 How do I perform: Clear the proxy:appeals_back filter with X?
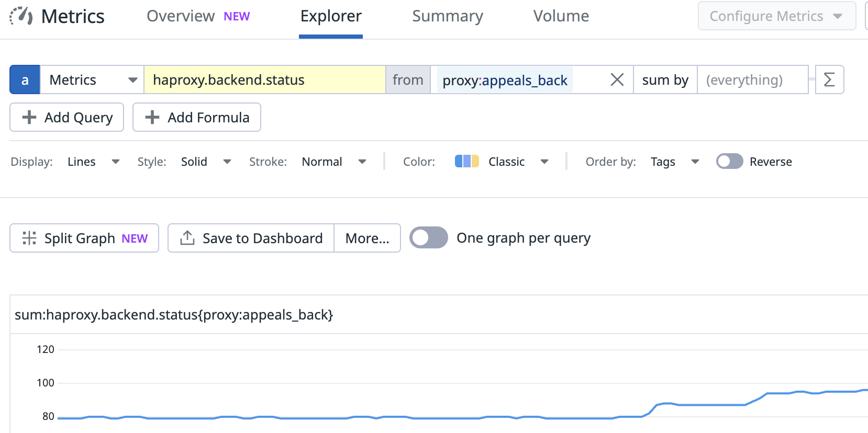(x=617, y=80)
